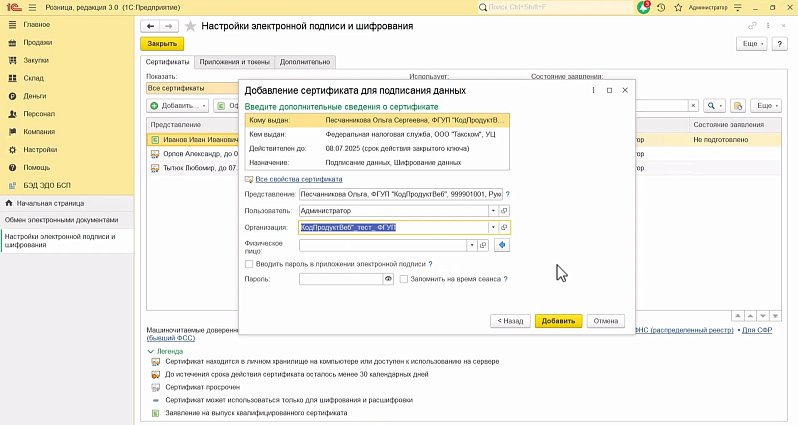Open Все свойства сертификата link
This screenshot has width=798, height=425.
[x=299, y=179]
